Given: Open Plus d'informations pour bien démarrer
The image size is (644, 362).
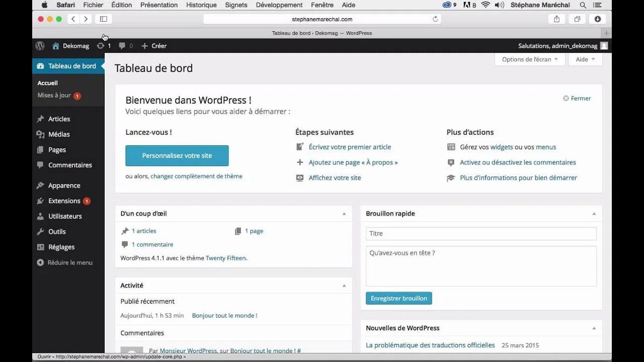Looking at the screenshot, I should [518, 178].
